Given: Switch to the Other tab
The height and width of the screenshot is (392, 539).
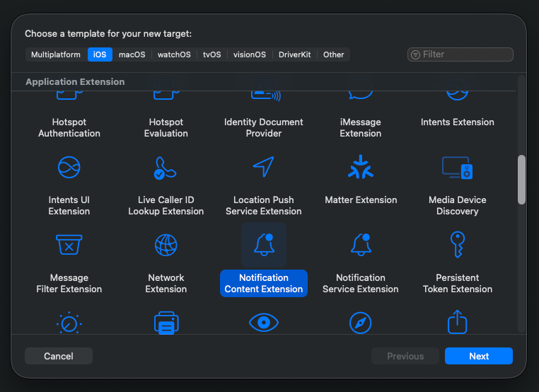Looking at the screenshot, I should (333, 54).
